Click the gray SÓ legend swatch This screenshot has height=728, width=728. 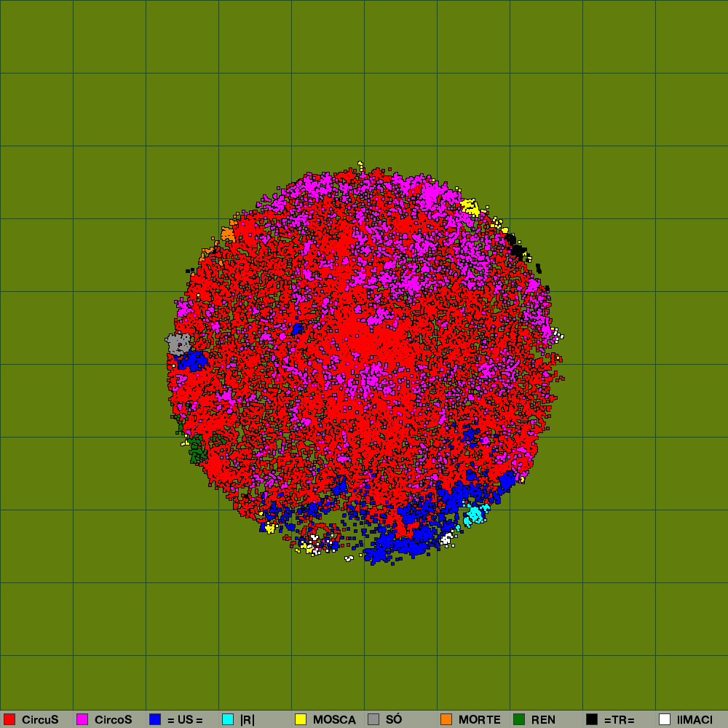[x=373, y=719]
